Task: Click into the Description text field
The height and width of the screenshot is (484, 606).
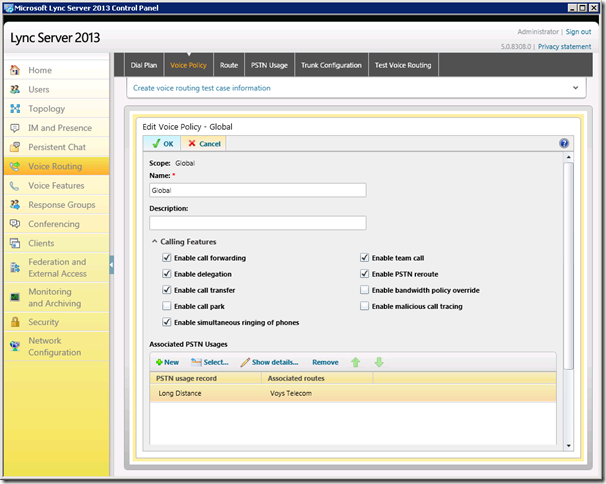Action: [258, 223]
